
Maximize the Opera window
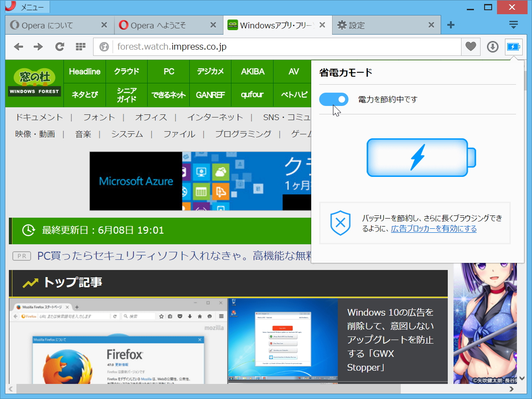488,7
